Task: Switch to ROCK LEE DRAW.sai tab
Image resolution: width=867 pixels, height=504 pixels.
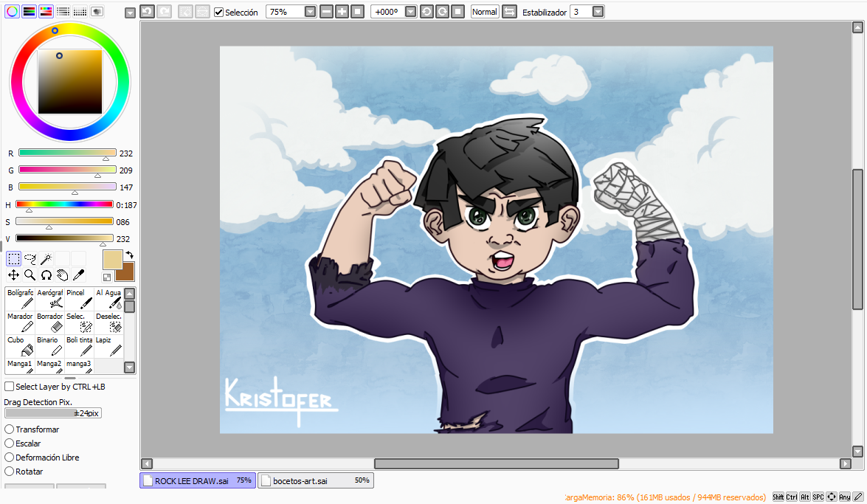Action: point(198,480)
